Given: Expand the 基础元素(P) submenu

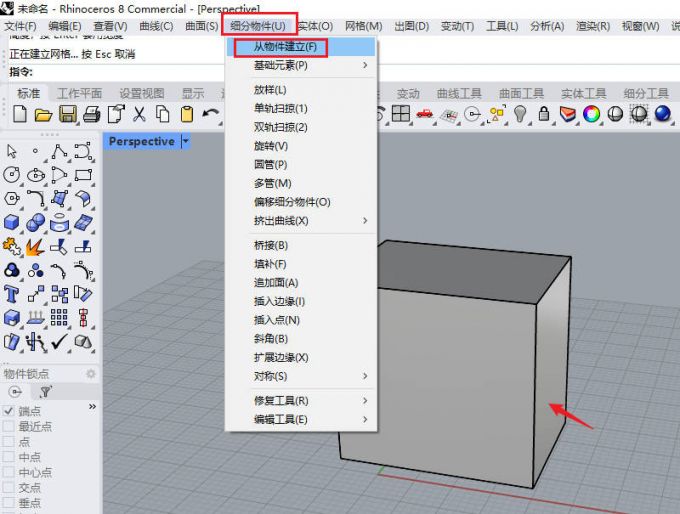Looking at the screenshot, I should point(301,65).
